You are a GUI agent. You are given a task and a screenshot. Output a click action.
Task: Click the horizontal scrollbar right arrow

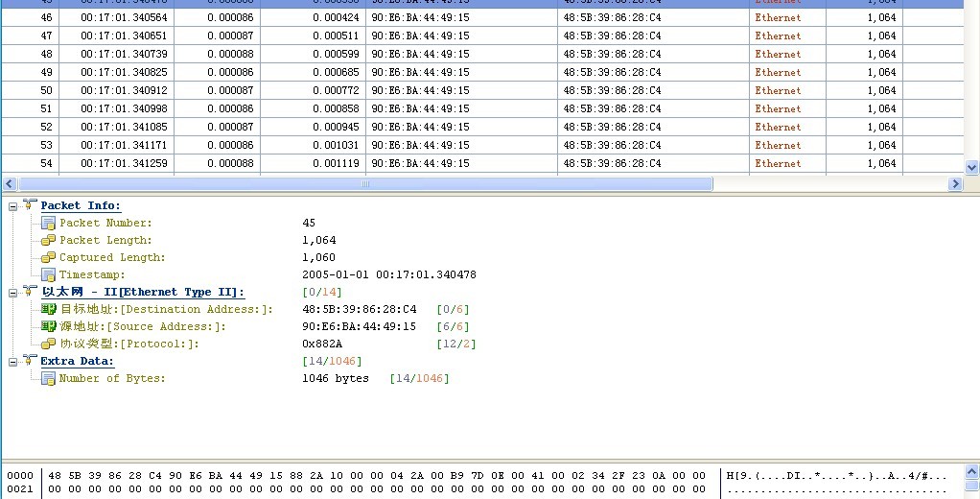pyautogui.click(x=955, y=183)
